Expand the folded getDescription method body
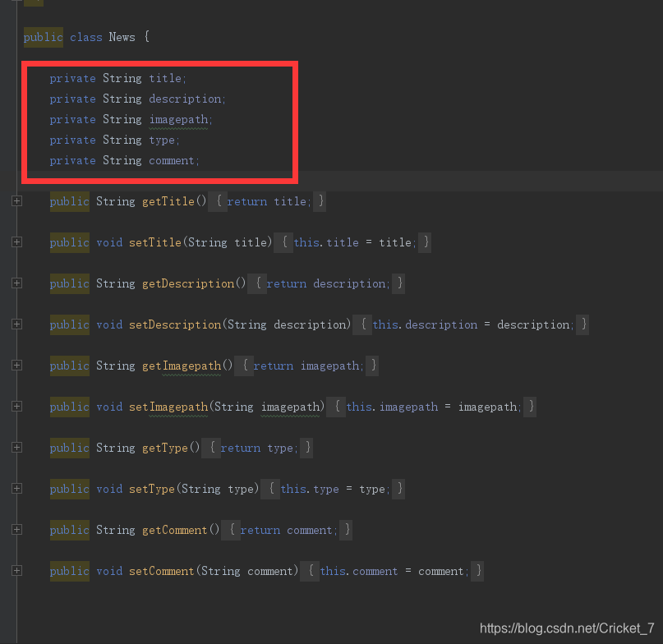This screenshot has width=663, height=644. pos(16,283)
